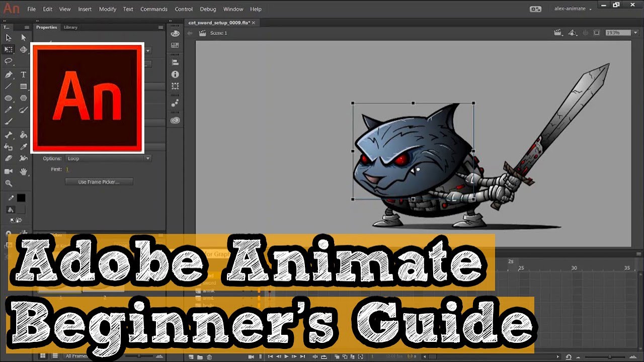Click the Use Frame Picker button
The height and width of the screenshot is (362, 644).
(x=99, y=182)
